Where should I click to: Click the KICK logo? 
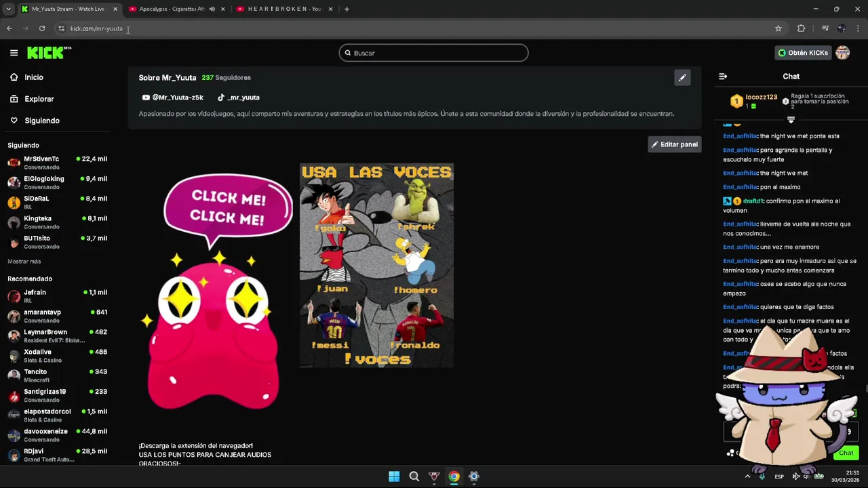pyautogui.click(x=49, y=53)
